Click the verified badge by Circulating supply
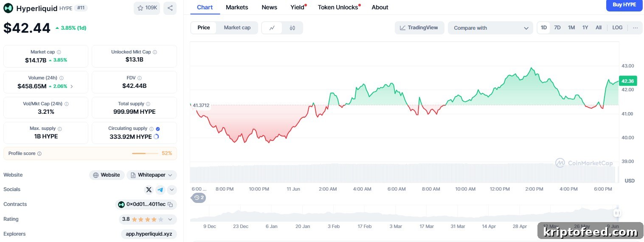The width and height of the screenshot is (644, 242). (x=158, y=129)
